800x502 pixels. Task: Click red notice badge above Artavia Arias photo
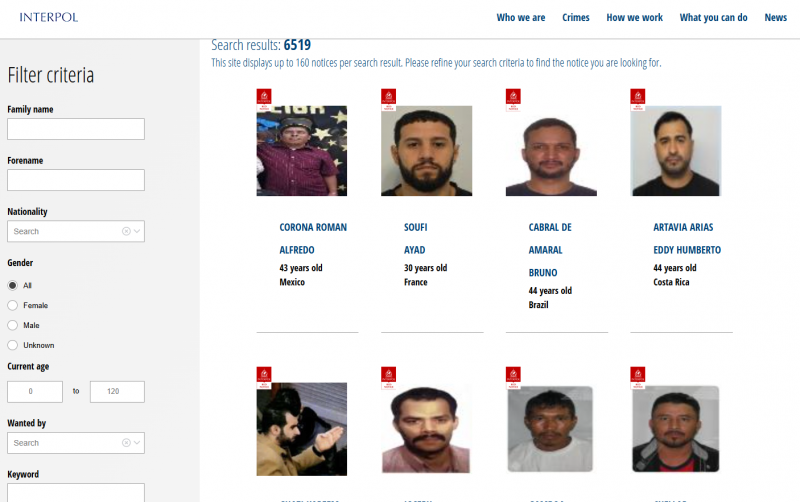[638, 99]
